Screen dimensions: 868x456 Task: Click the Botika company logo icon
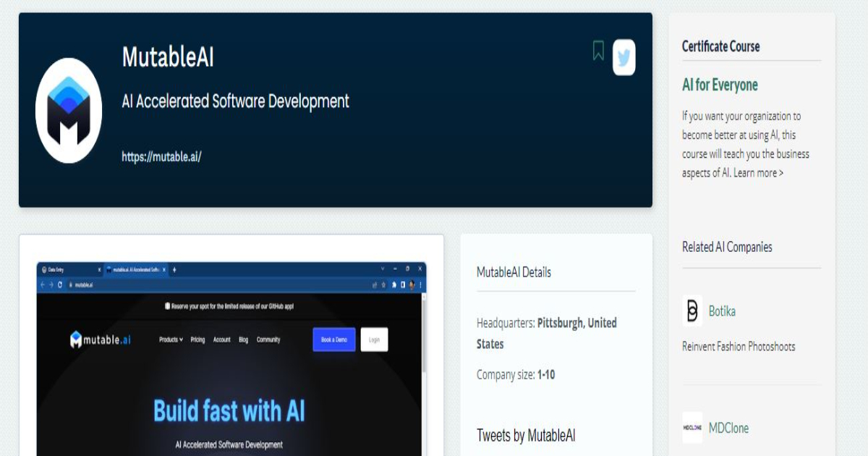tap(692, 311)
